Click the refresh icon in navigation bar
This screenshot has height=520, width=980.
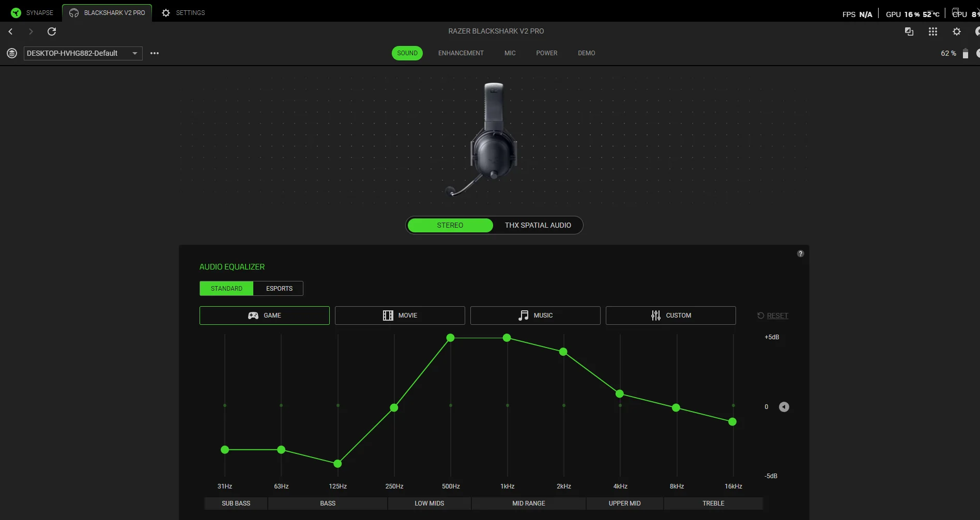click(x=52, y=31)
